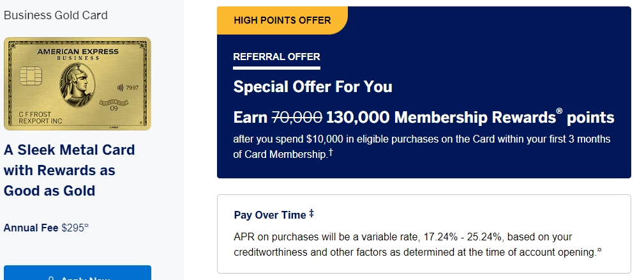This screenshot has width=644, height=280.
Task: Open the footnote symbol after Annual Fee $295
Action: pos(87,225)
